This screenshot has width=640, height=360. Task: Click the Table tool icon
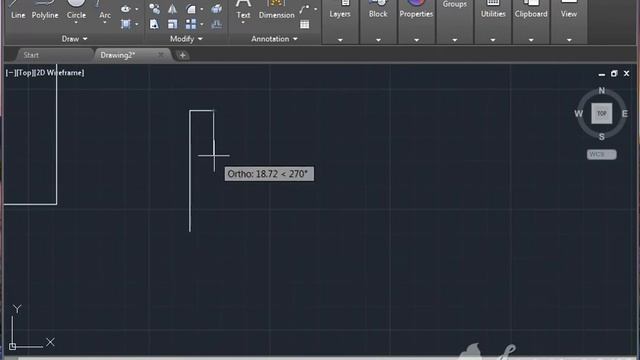pyautogui.click(x=304, y=24)
